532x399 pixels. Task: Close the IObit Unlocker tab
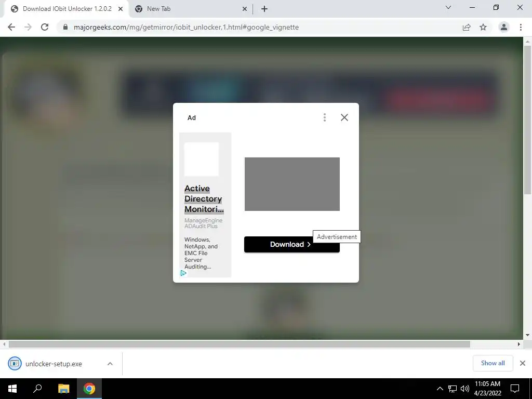(x=121, y=9)
